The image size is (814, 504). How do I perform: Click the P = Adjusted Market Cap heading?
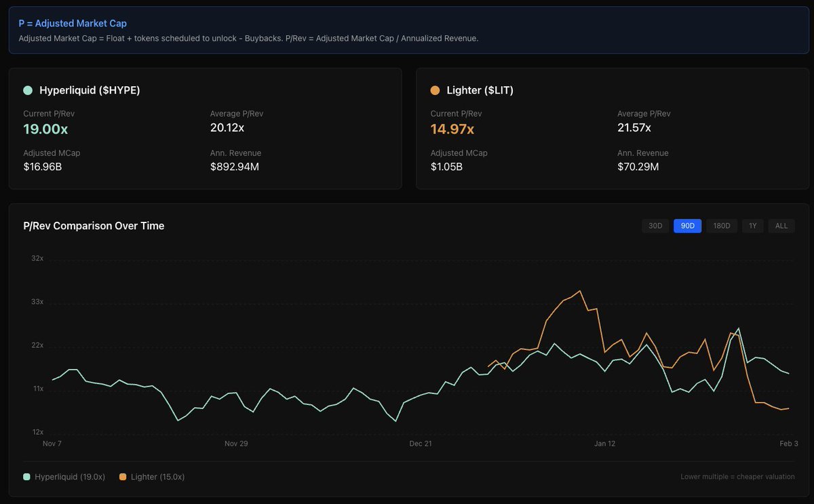pos(73,23)
